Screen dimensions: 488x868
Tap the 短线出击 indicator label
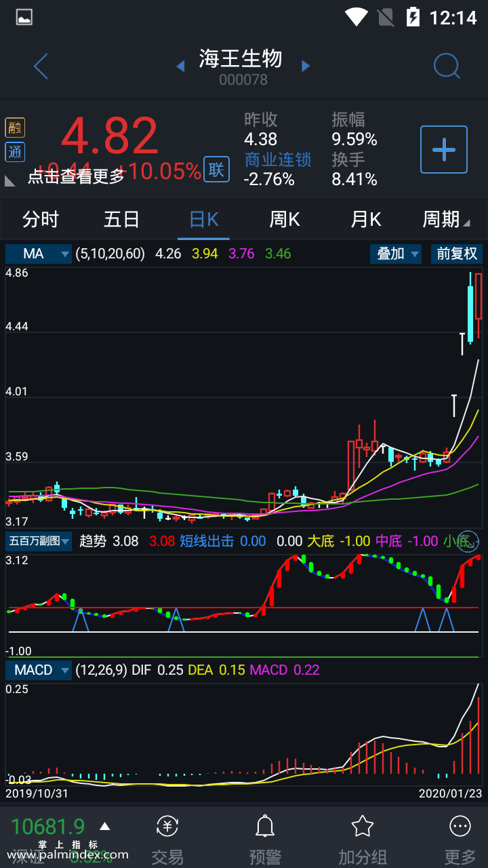pos(207,541)
